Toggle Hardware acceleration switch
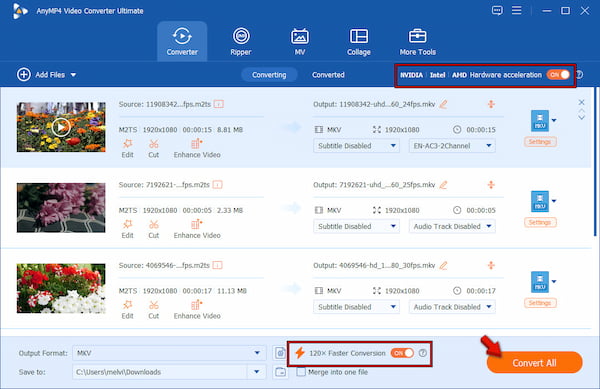This screenshot has height=389, width=600. [x=558, y=75]
